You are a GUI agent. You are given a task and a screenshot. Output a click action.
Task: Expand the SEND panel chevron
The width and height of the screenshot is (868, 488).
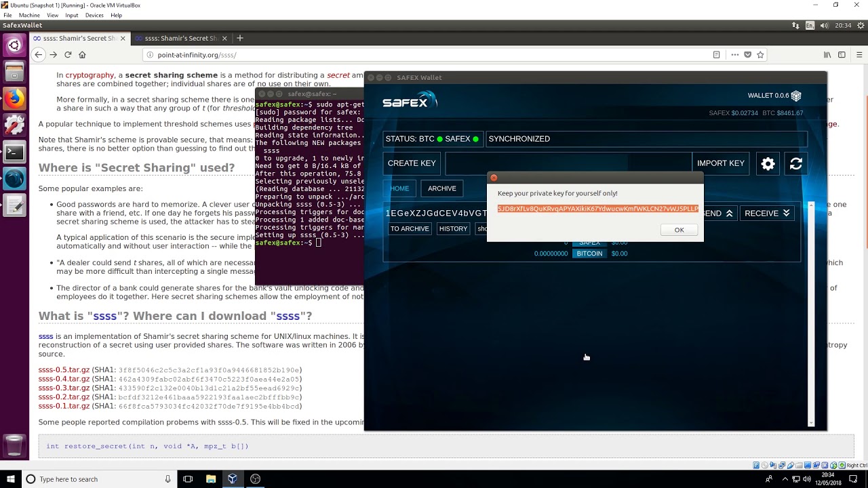[x=730, y=213]
